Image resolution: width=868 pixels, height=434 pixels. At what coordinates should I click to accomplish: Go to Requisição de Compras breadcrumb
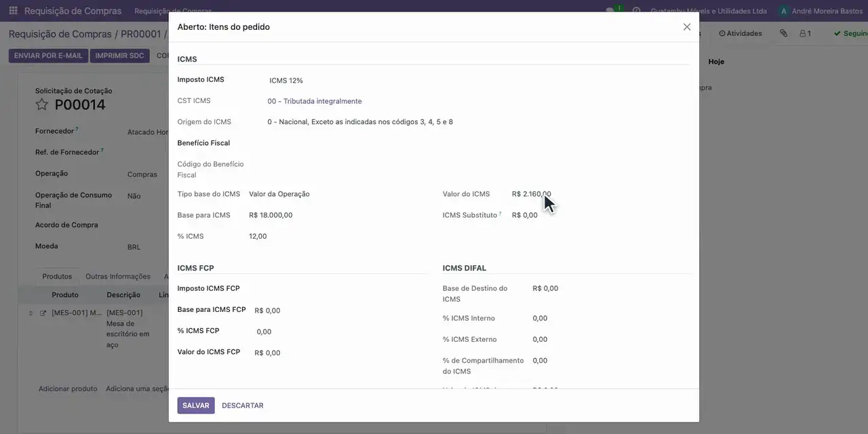[x=60, y=34]
